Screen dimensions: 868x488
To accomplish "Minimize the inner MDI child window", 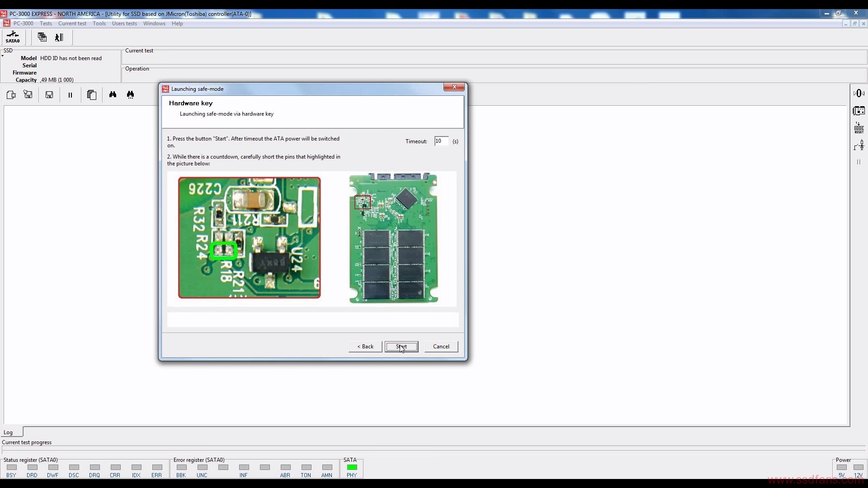I will pos(845,23).
